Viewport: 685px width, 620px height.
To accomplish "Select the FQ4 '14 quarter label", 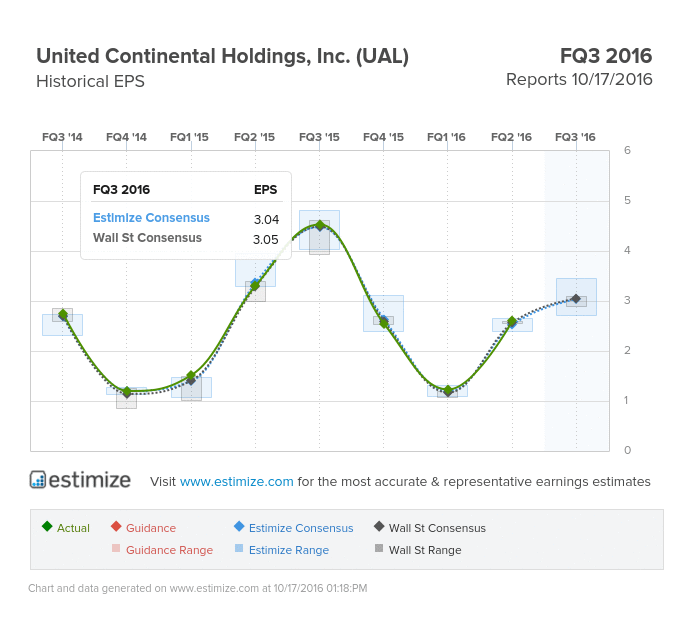I will 126,137.
